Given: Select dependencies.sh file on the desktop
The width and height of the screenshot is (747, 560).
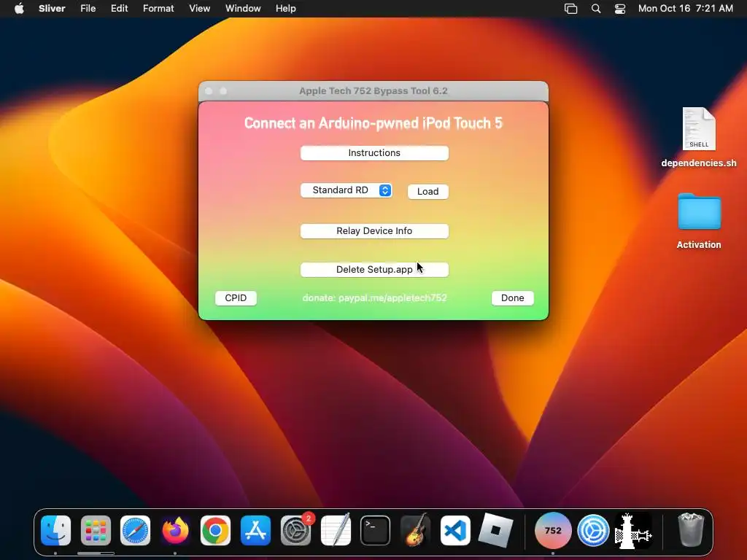Looking at the screenshot, I should coord(698,138).
